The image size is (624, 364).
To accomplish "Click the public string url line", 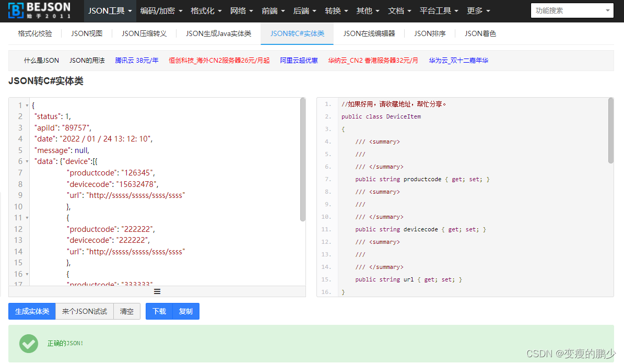I will (x=408, y=280).
